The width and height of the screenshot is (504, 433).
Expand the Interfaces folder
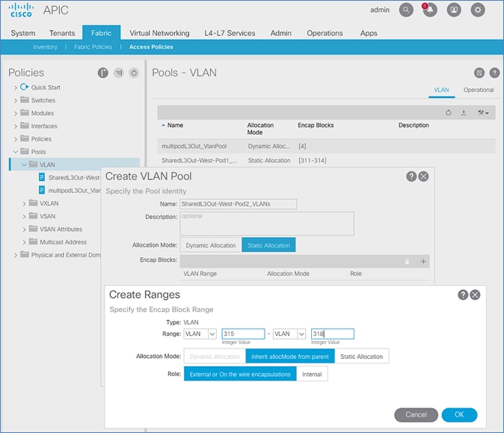click(16, 126)
